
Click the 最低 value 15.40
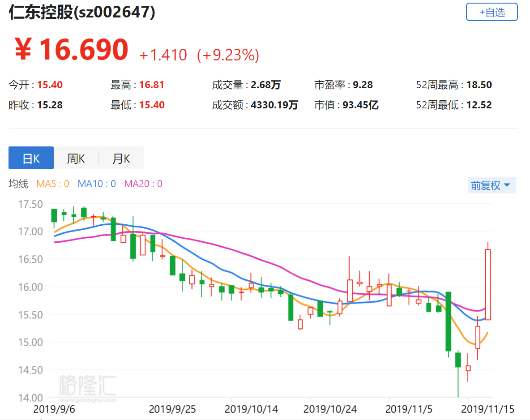152,105
